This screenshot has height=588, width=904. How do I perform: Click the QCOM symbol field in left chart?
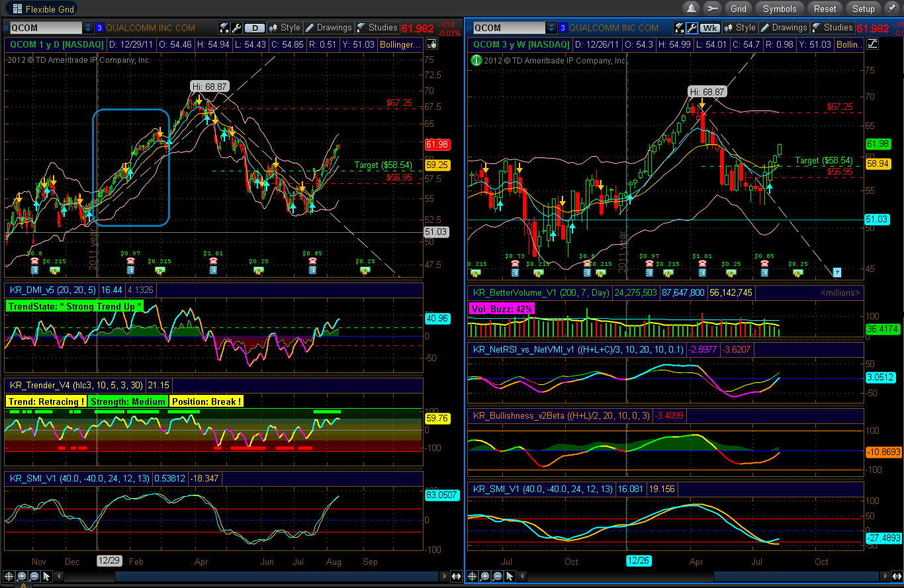[46, 28]
